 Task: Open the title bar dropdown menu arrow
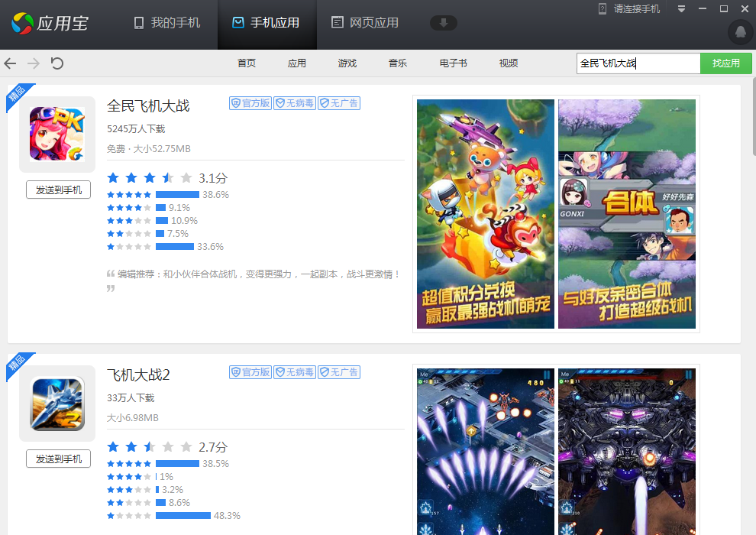(x=681, y=8)
